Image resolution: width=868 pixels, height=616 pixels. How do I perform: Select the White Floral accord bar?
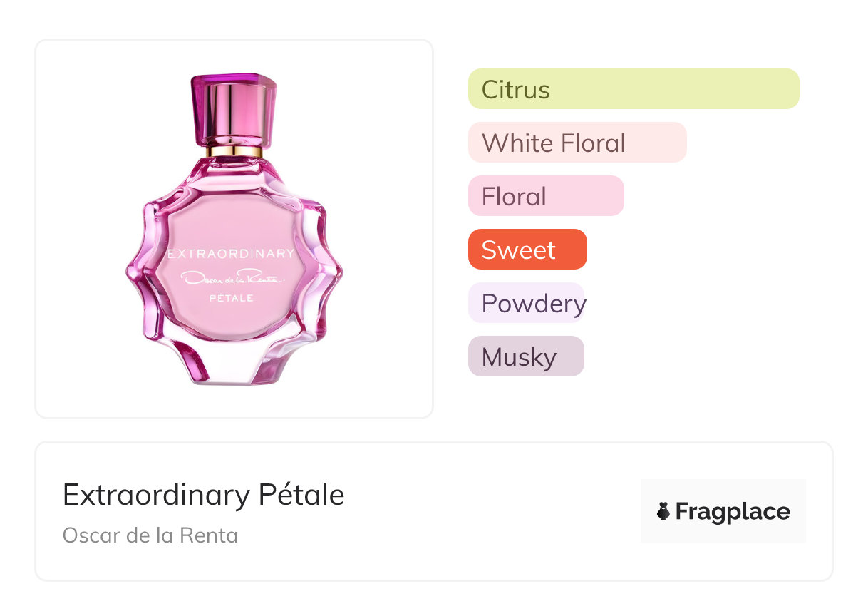tap(577, 143)
